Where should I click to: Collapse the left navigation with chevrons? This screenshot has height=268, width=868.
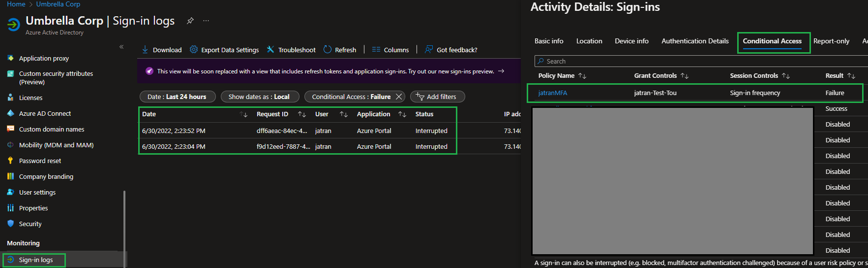pos(121,47)
